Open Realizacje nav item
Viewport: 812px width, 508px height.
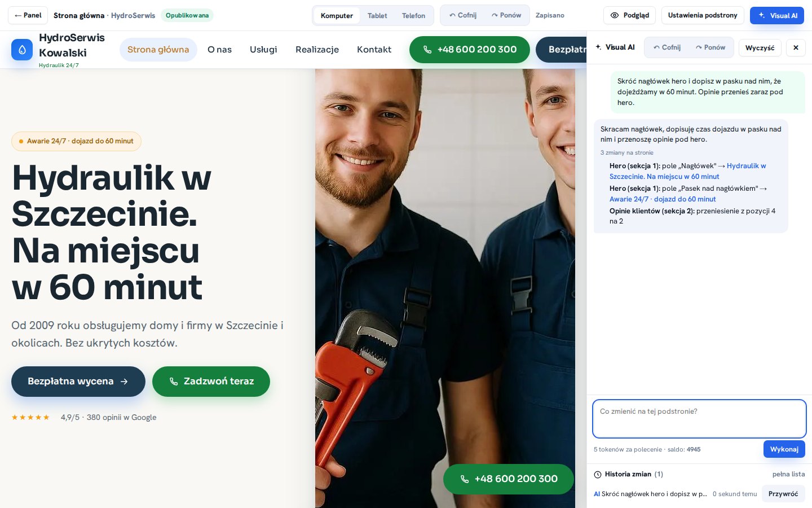pyautogui.click(x=317, y=50)
